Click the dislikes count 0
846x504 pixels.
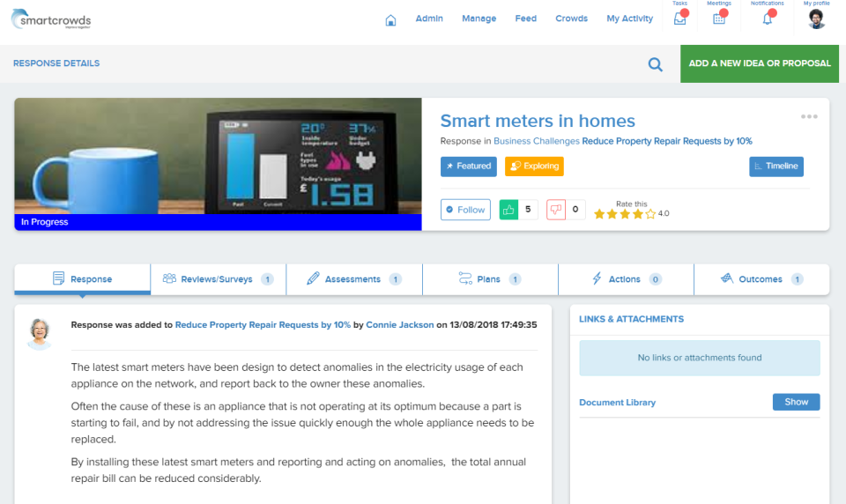(x=575, y=210)
